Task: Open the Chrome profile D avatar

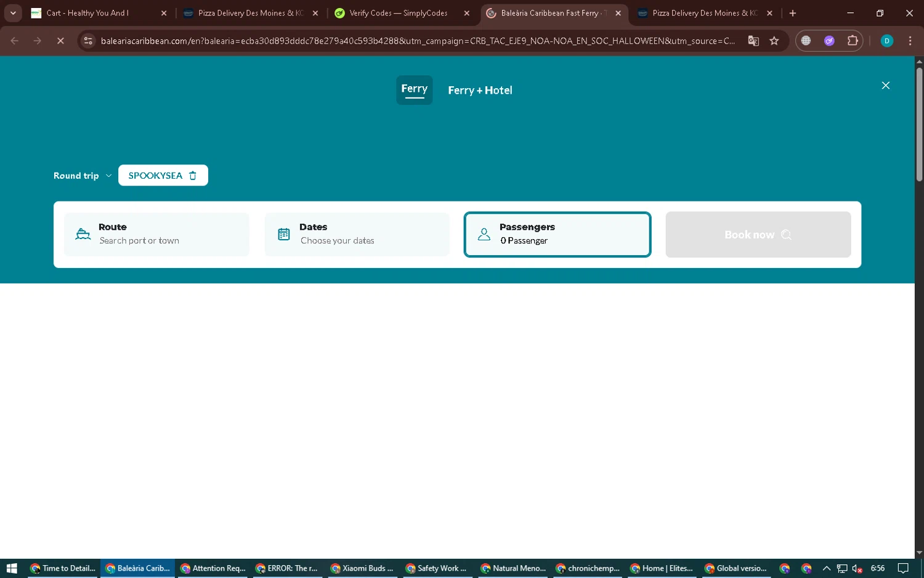Action: pyautogui.click(x=887, y=41)
